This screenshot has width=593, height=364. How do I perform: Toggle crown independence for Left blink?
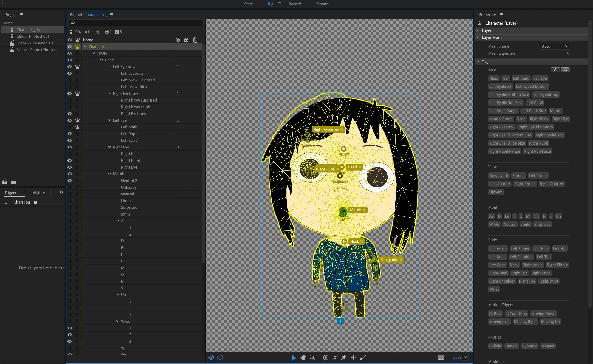77,127
